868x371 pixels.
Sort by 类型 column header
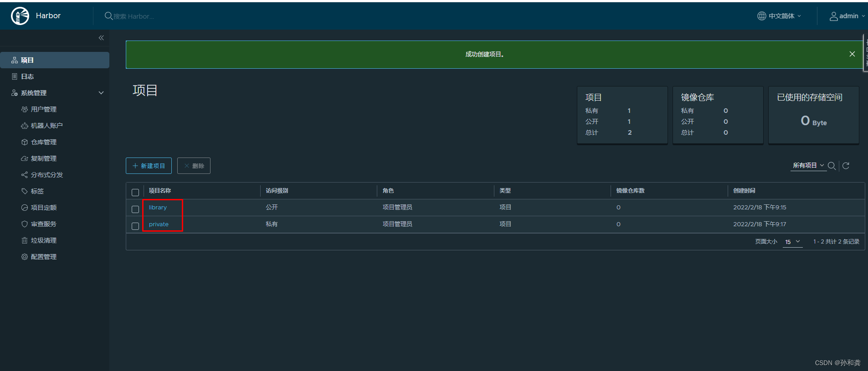point(505,191)
